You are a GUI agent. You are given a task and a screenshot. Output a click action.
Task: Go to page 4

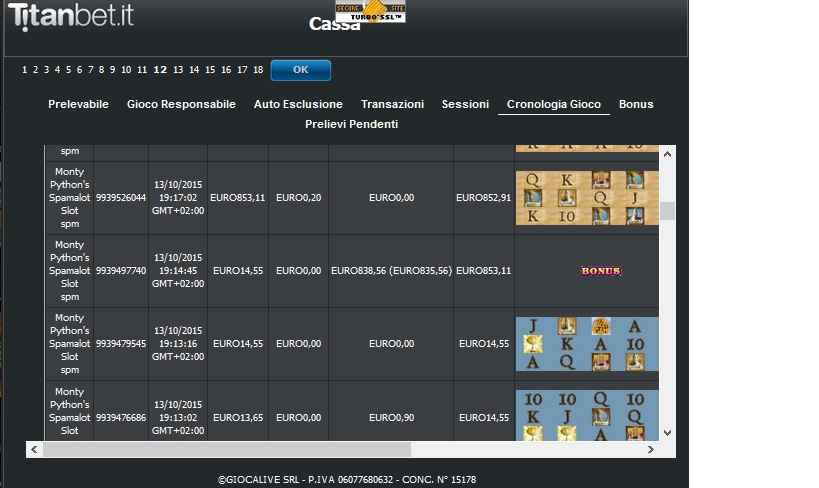pyautogui.click(x=57, y=69)
